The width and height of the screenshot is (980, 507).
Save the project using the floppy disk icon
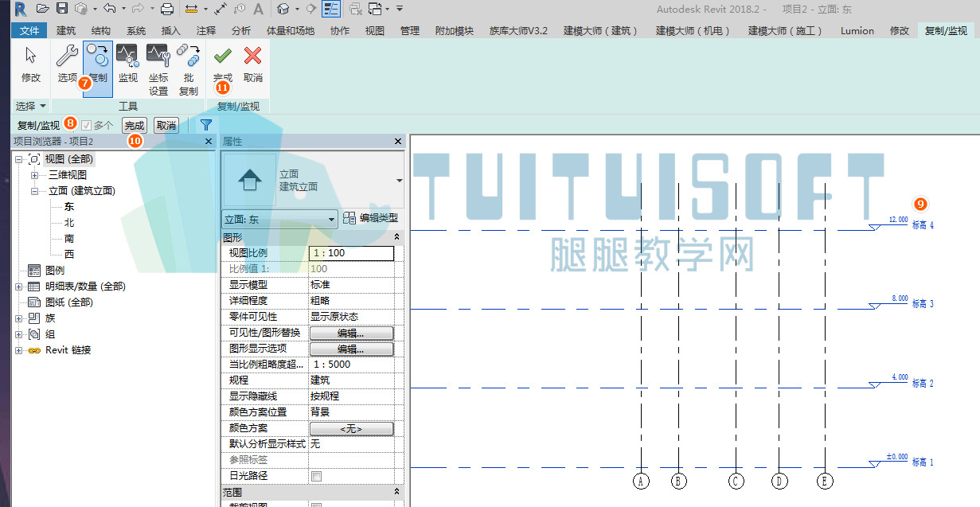point(62,9)
